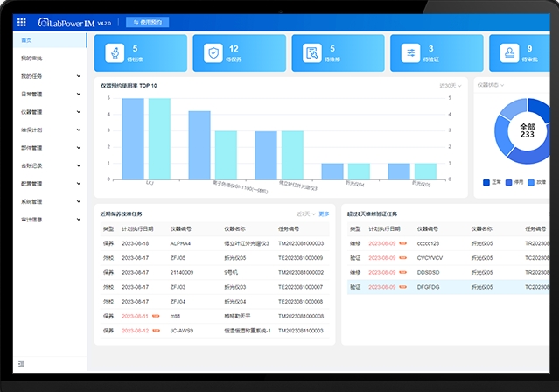559x392 pixels.
Task: Click overdue tag in CVCVVCV row
Action: [403, 258]
